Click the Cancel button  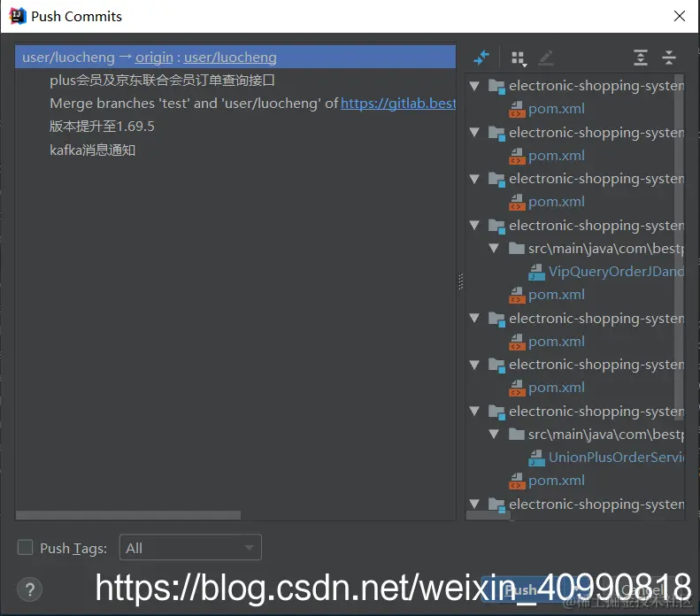coord(642,589)
